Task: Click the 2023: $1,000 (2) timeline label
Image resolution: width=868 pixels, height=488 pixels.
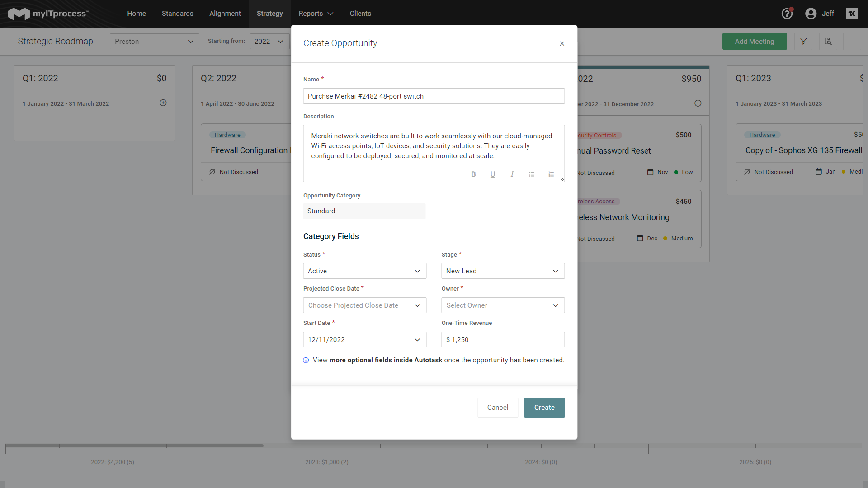Action: [x=327, y=462]
